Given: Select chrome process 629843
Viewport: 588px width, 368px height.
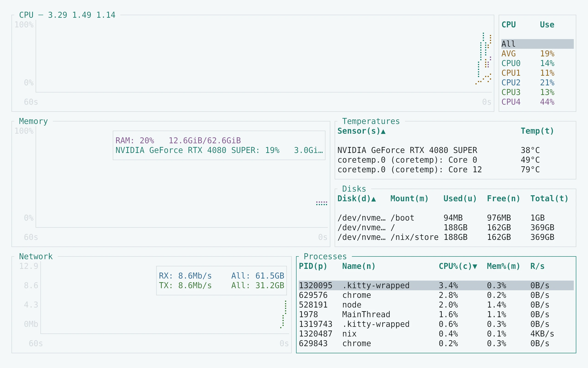Looking at the screenshot, I should click(x=436, y=343).
